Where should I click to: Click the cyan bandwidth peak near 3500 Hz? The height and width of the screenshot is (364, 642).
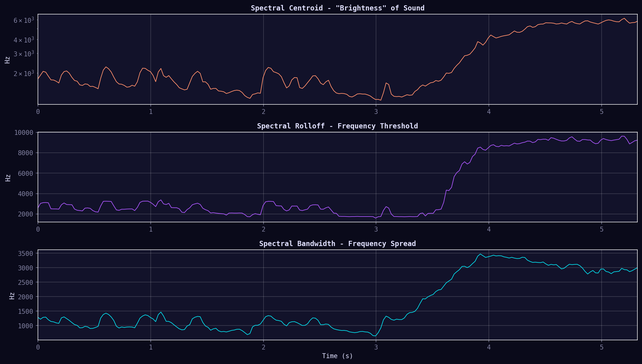480,254
